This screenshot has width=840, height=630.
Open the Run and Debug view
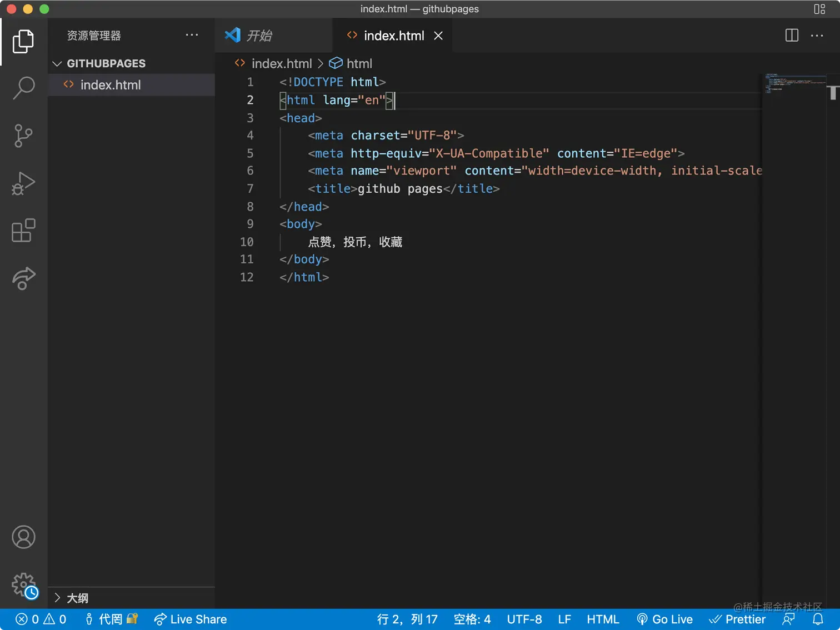click(x=23, y=183)
